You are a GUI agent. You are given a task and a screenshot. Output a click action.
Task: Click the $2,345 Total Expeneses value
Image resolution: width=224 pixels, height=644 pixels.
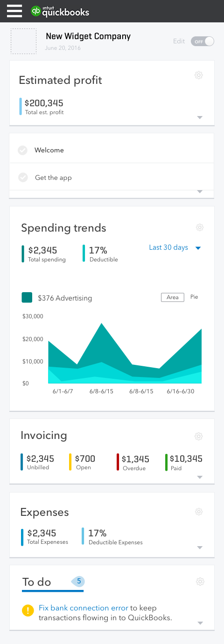(42, 533)
